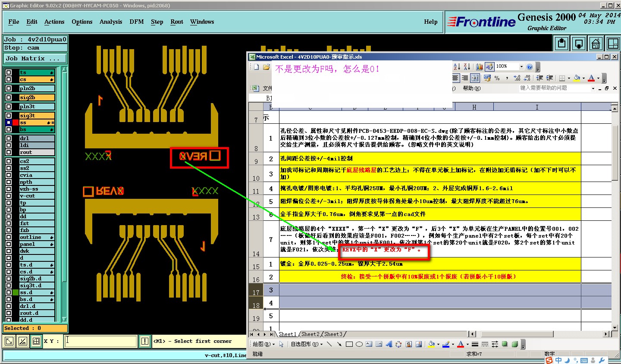Image resolution: width=621 pixels, height=364 pixels.
Task: Click the Excel help question-mark icon
Action: [x=530, y=66]
